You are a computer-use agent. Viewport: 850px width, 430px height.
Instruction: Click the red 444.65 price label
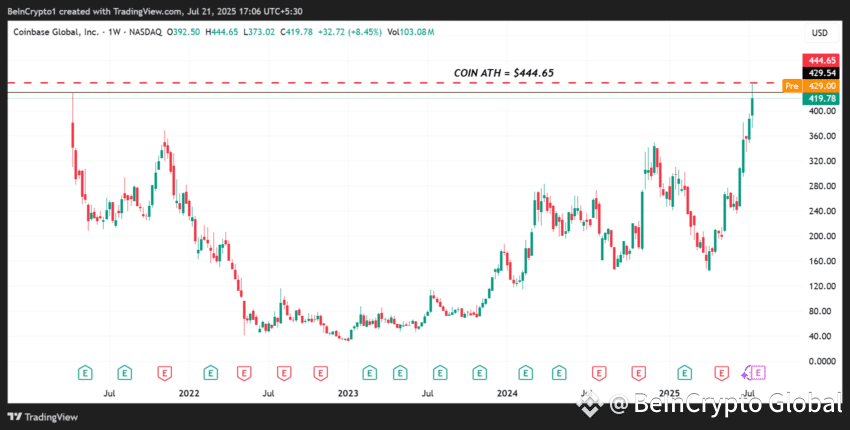[x=820, y=61]
